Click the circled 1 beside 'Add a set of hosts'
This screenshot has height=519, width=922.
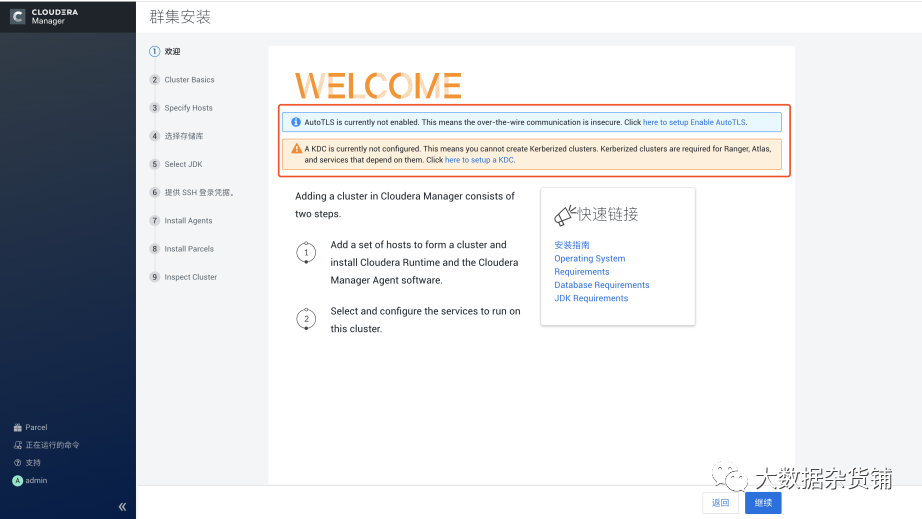[306, 253]
